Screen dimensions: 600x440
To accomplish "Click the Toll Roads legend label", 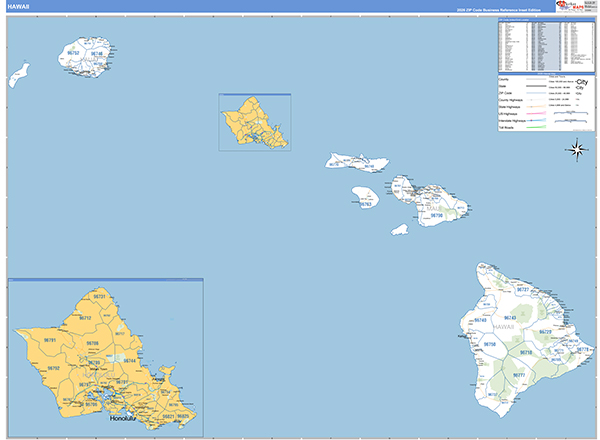I will 506,127.
